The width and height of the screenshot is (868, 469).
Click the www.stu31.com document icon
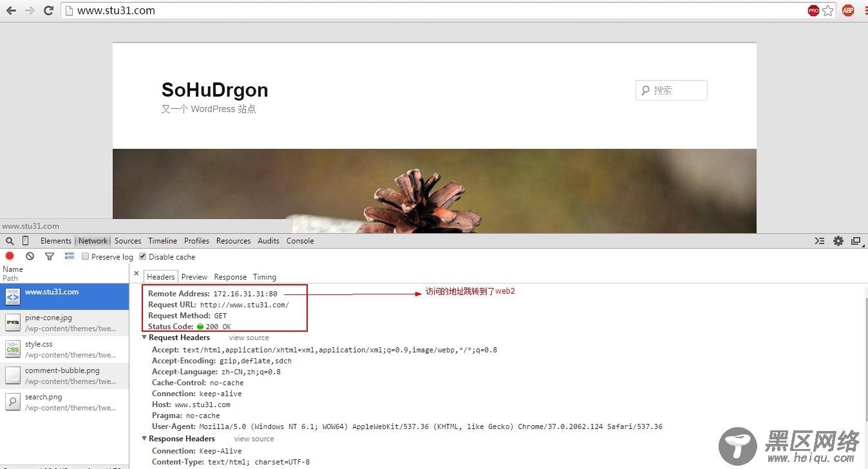coord(13,296)
